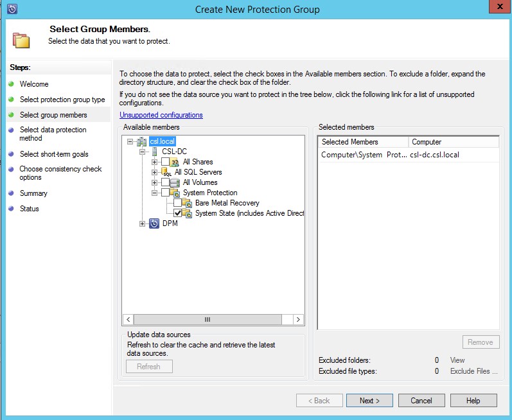Click the tree's horizontal scrollbar thumb

point(207,319)
